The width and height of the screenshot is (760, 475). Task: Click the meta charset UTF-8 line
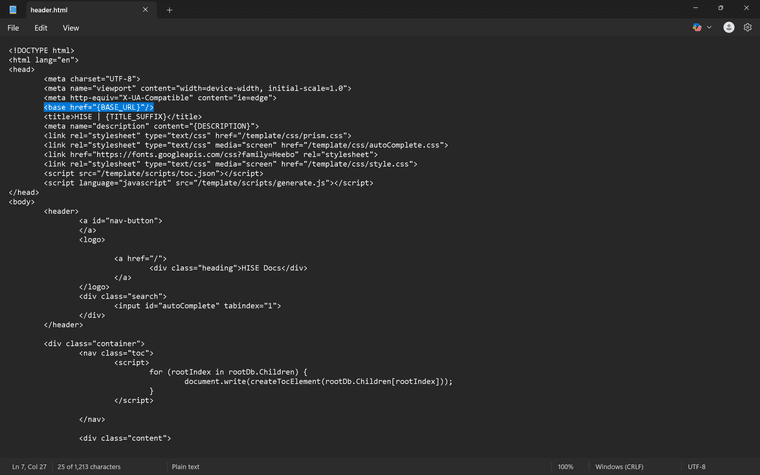click(92, 79)
